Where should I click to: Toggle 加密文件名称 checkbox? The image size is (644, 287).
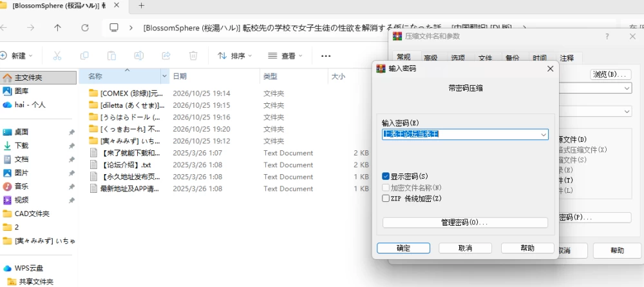pos(386,188)
